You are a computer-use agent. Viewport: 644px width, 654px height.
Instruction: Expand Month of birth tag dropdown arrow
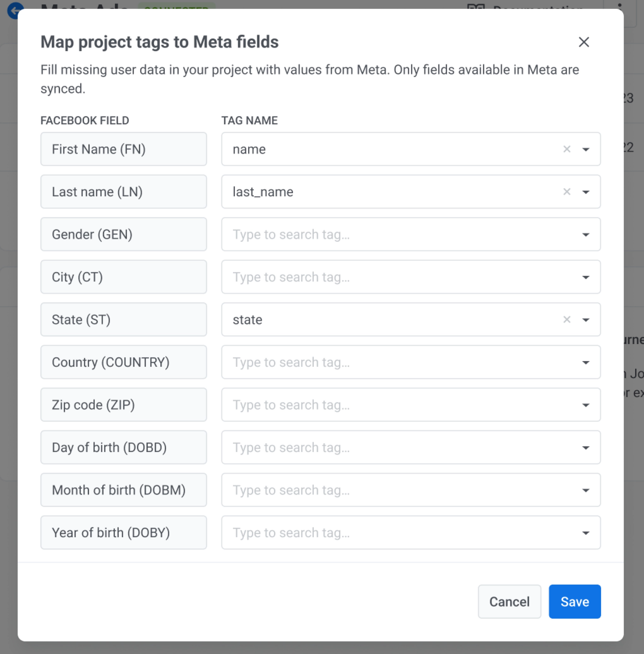point(586,490)
